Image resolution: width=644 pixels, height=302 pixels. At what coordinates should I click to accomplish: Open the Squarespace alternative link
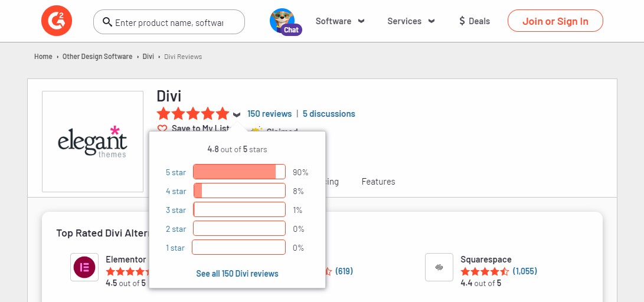(486, 260)
